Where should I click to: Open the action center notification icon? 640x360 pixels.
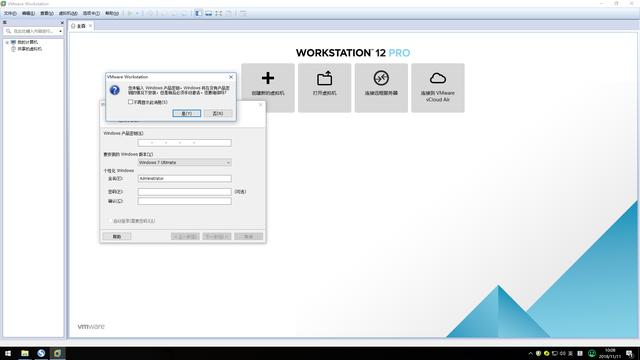[630, 353]
